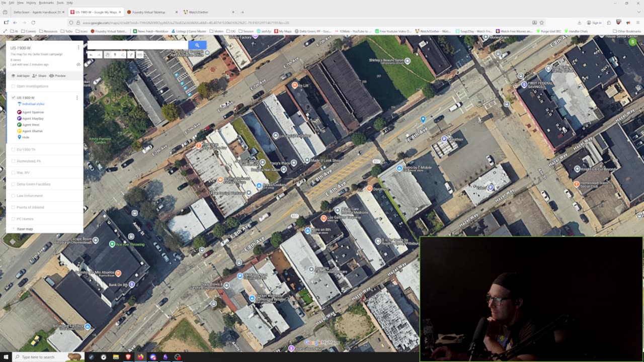This screenshot has width=644, height=362.
Task: Open the Bookmarks menu
Action: [46, 3]
